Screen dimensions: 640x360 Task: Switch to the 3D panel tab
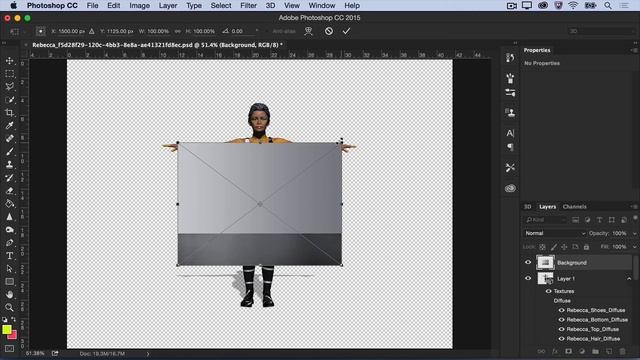(527, 207)
